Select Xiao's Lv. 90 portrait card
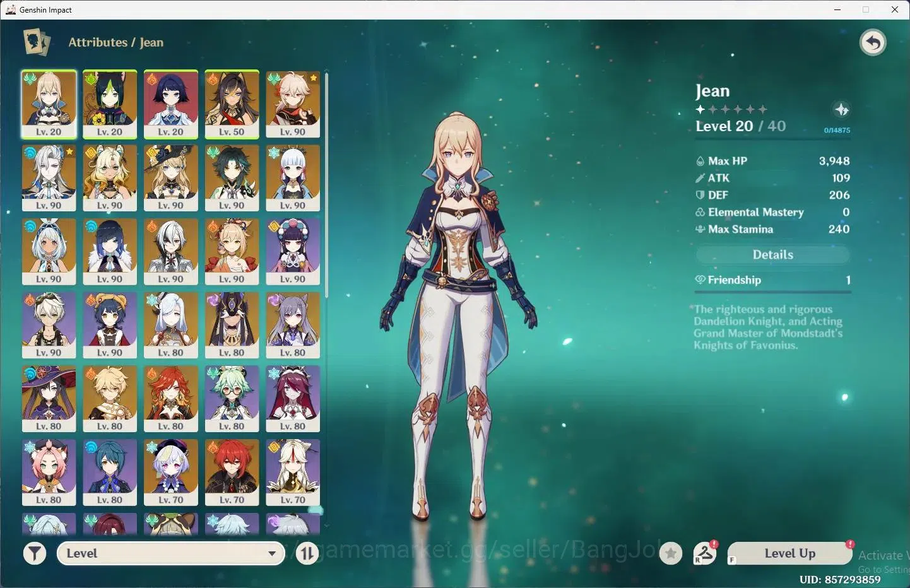The width and height of the screenshot is (910, 588). click(232, 178)
